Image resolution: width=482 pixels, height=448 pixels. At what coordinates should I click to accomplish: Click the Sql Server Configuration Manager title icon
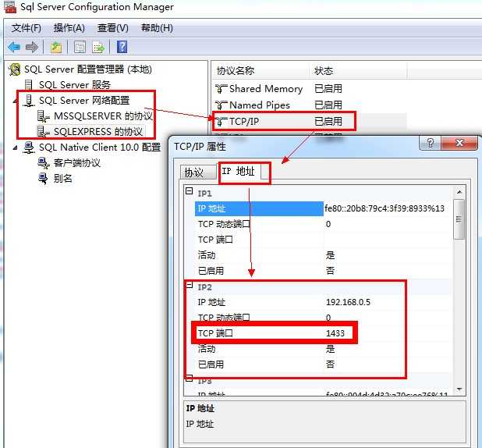click(10, 7)
